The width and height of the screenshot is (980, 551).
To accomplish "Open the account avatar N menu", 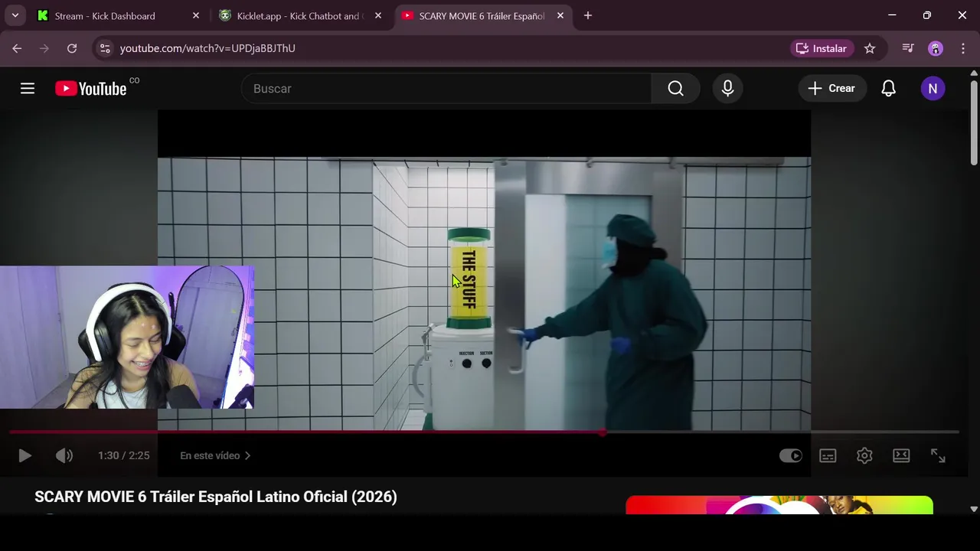I will [933, 89].
